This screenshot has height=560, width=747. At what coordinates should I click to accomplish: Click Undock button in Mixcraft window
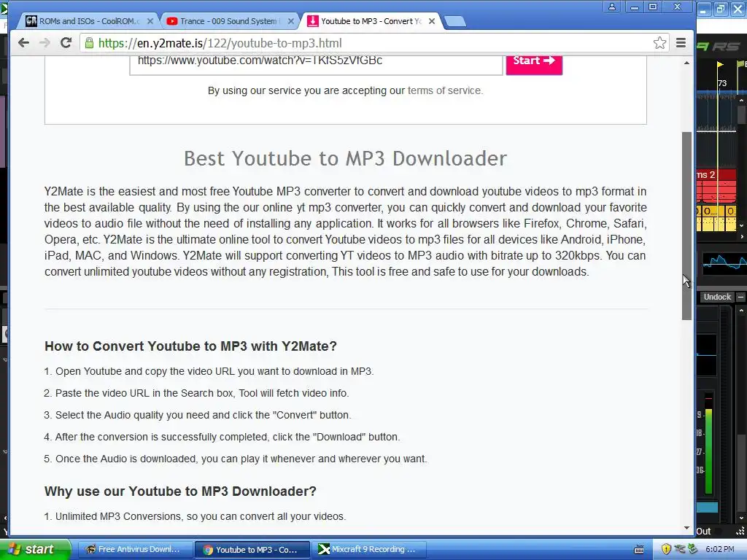pos(717,297)
